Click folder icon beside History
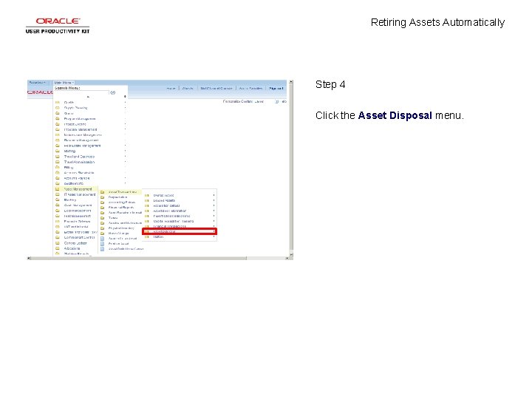Image resolution: width=532 pixels, height=399 pixels. [x=147, y=237]
